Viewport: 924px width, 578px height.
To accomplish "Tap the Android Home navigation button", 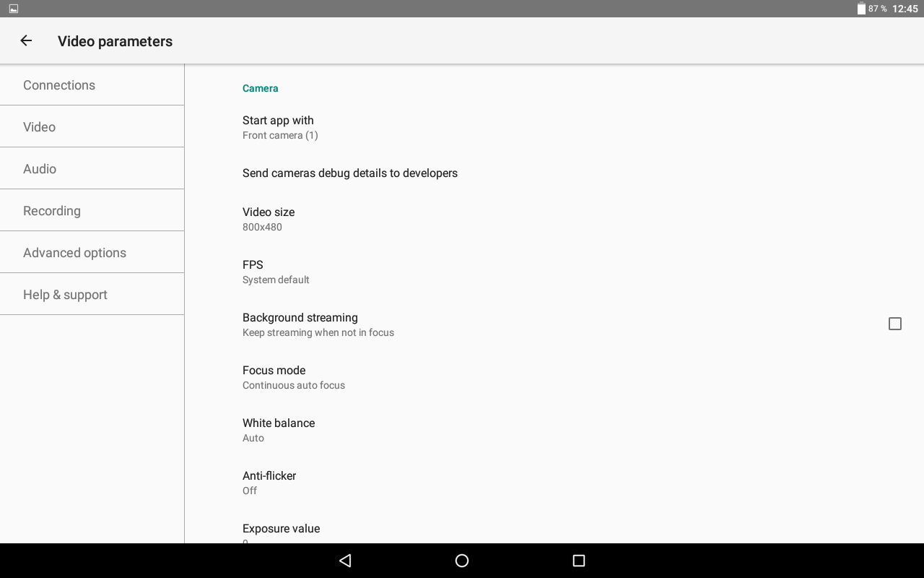I will [x=462, y=561].
